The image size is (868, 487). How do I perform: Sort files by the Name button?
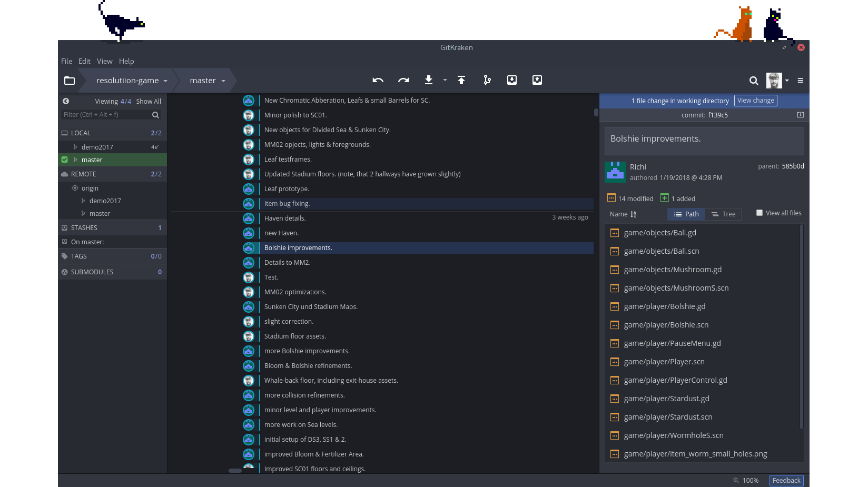[x=623, y=214]
